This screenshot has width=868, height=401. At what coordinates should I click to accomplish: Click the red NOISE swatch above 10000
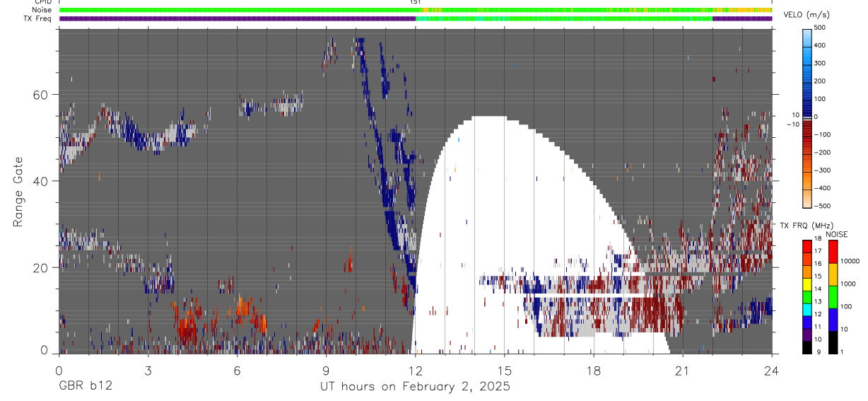(x=833, y=251)
